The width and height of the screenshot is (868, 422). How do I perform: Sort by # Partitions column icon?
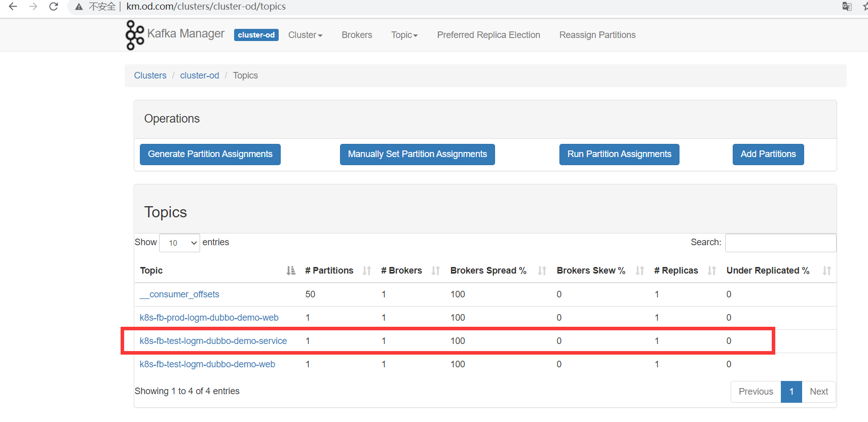point(367,271)
